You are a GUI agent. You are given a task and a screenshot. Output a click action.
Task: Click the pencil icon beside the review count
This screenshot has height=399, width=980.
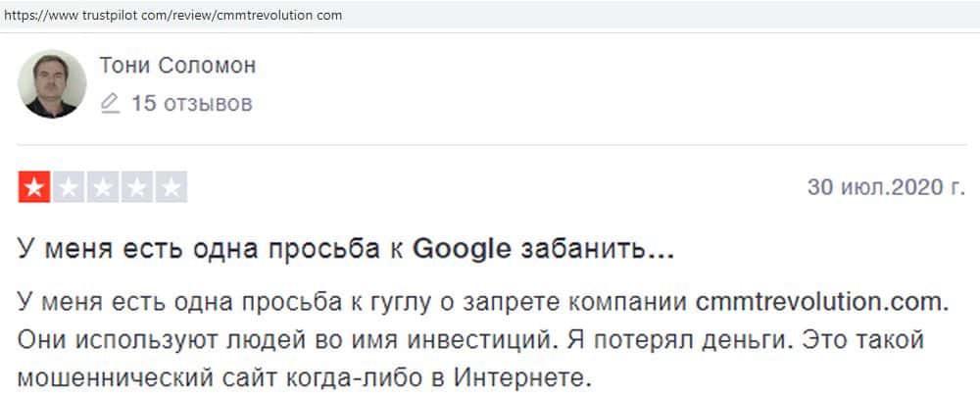click(110, 103)
